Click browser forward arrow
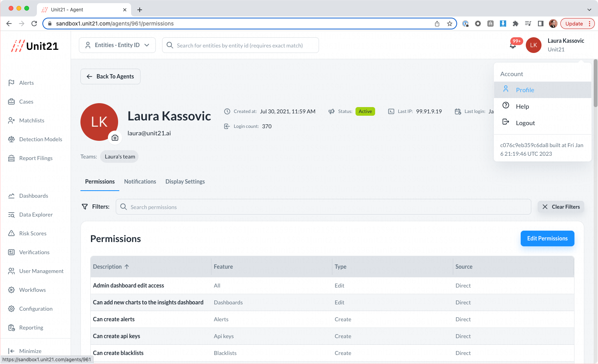The image size is (598, 364). pos(22,24)
